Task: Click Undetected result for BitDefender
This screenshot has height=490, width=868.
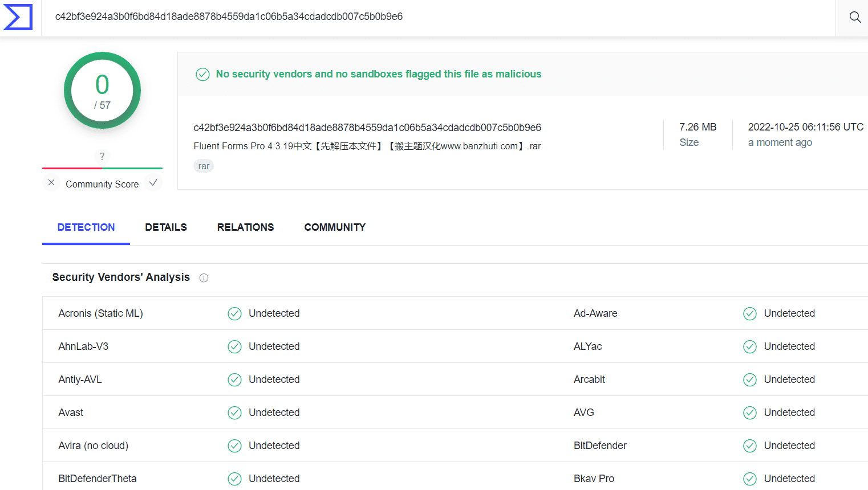Action: coord(789,446)
